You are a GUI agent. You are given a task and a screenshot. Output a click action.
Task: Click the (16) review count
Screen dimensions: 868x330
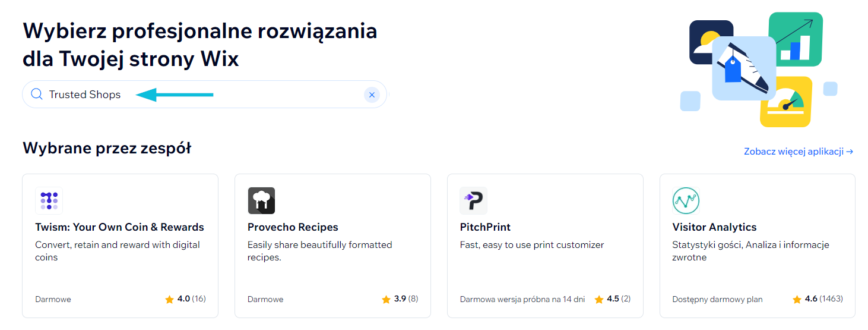coord(199,298)
